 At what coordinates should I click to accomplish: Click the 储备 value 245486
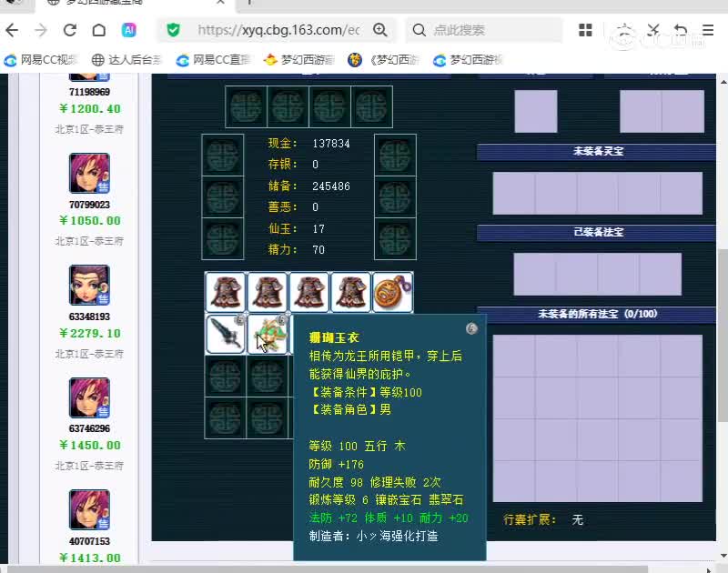click(331, 186)
